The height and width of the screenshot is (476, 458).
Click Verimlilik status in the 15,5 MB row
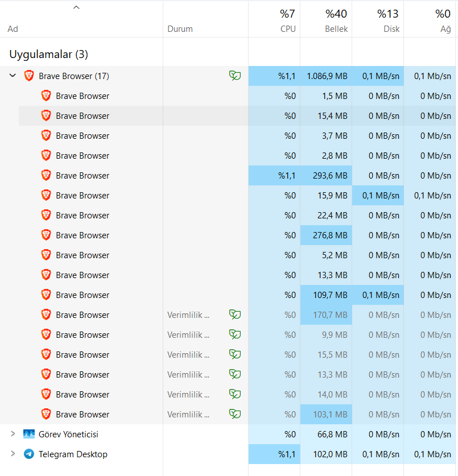coord(188,354)
